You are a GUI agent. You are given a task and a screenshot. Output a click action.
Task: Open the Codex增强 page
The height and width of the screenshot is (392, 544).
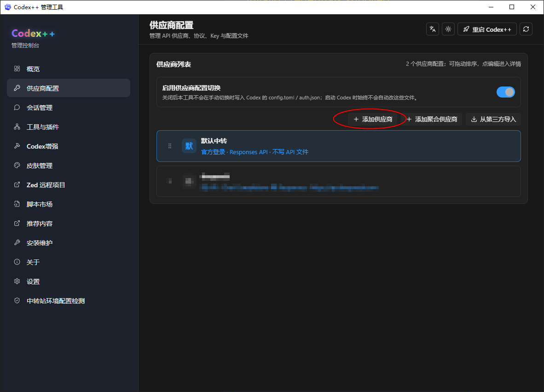coord(69,146)
